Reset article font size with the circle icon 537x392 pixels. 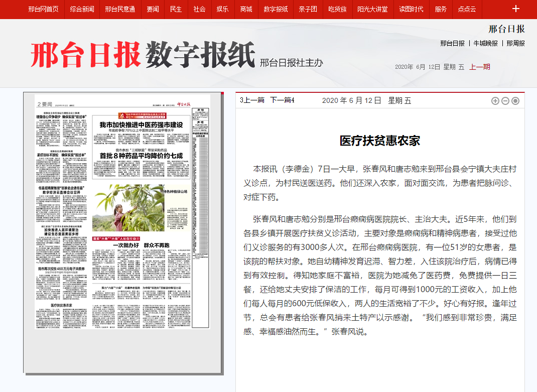click(x=515, y=101)
